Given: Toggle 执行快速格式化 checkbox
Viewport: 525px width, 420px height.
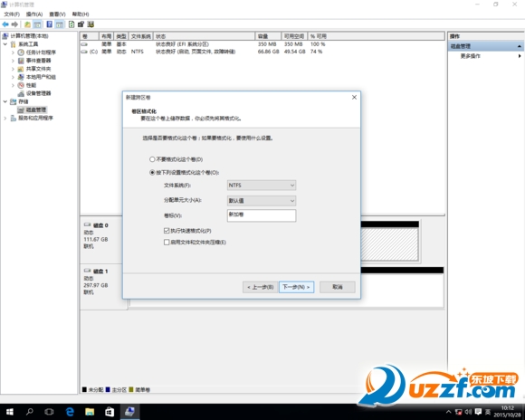Looking at the screenshot, I should pyautogui.click(x=167, y=231).
